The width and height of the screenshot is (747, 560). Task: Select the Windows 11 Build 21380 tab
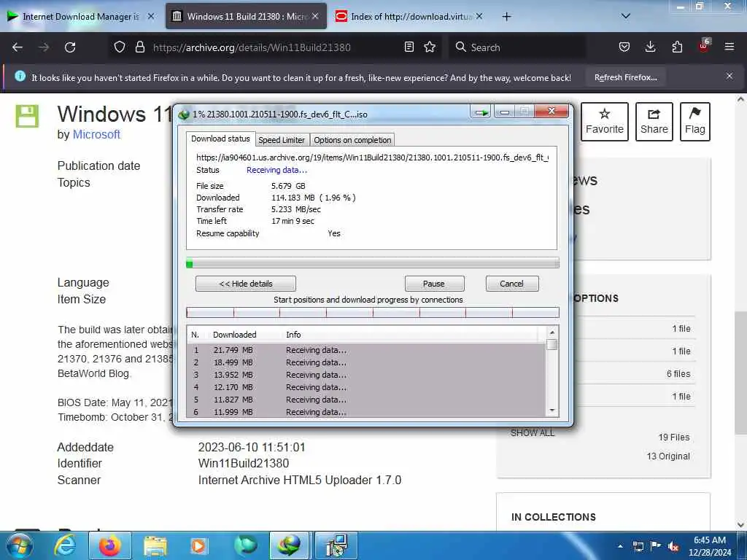coord(246,17)
